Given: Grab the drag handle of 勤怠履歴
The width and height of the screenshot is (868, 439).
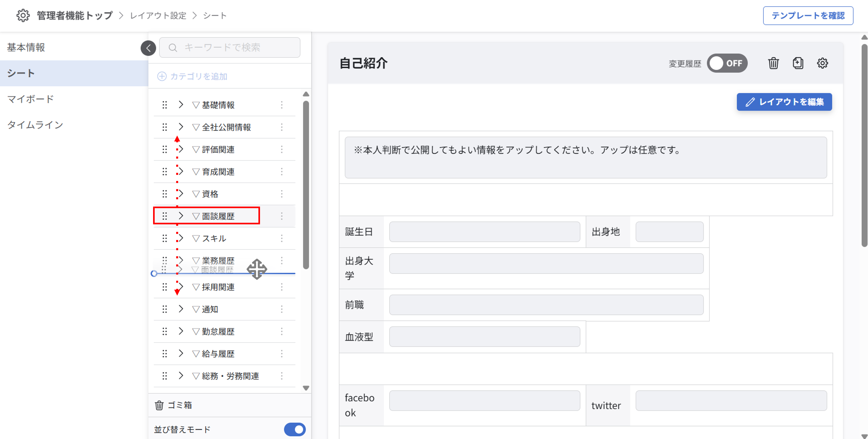Looking at the screenshot, I should tap(165, 331).
